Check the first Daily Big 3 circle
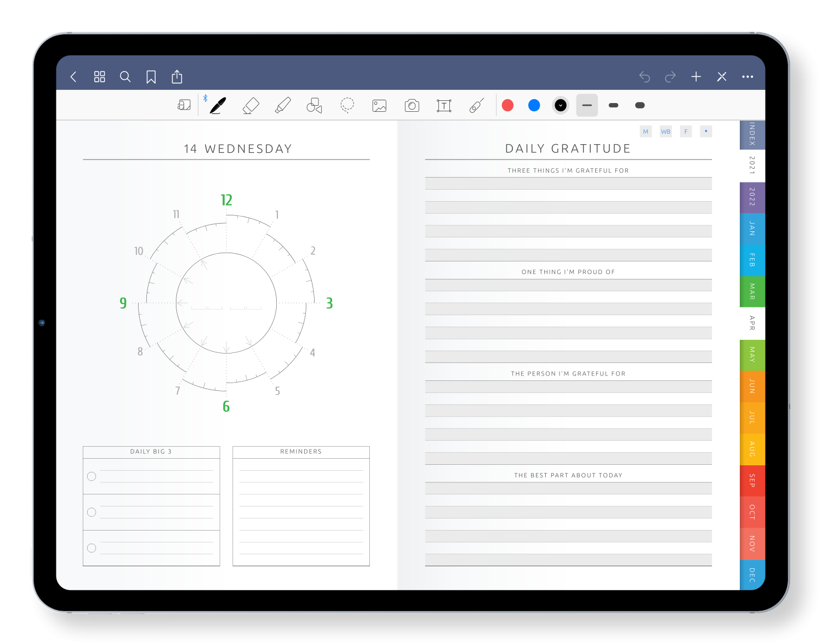 pos(92,476)
